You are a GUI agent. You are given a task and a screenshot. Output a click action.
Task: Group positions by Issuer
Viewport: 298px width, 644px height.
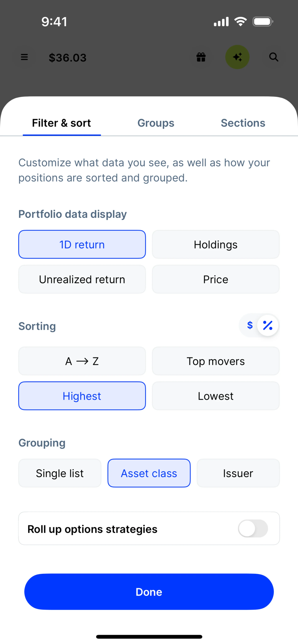click(238, 473)
